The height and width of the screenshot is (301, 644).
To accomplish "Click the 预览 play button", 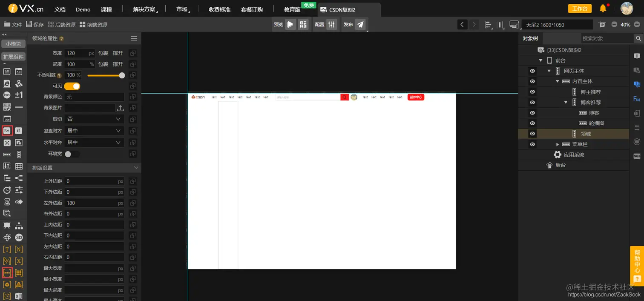I will 290,24.
